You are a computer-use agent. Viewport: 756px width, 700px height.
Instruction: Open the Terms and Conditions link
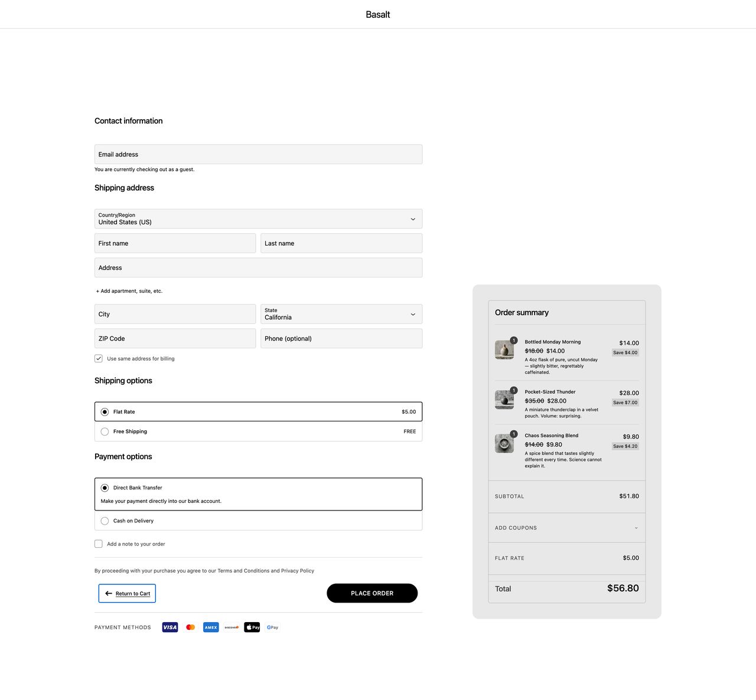tap(243, 571)
